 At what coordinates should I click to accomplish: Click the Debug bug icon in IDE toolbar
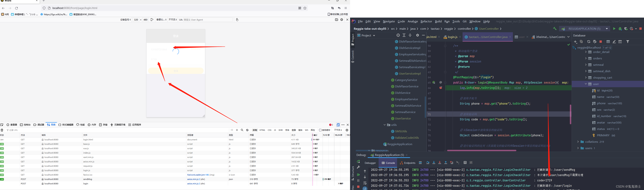[620, 29]
